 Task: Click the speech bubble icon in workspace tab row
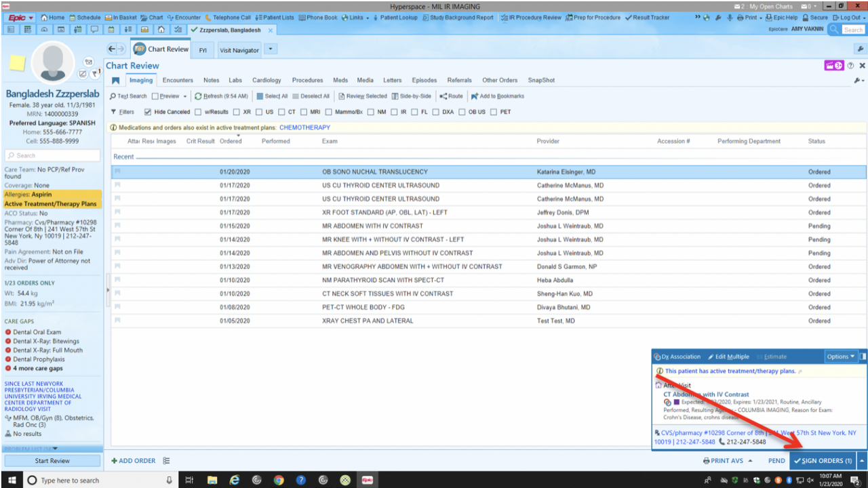[95, 30]
